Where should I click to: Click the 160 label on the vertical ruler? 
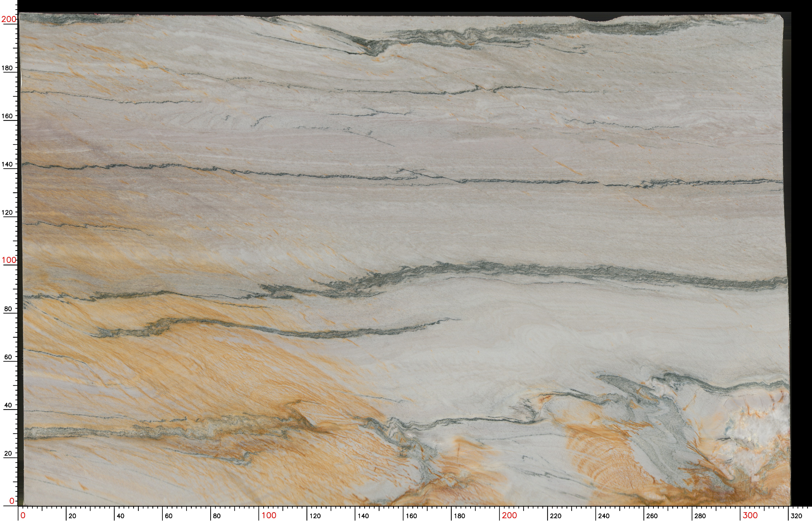pyautogui.click(x=7, y=116)
